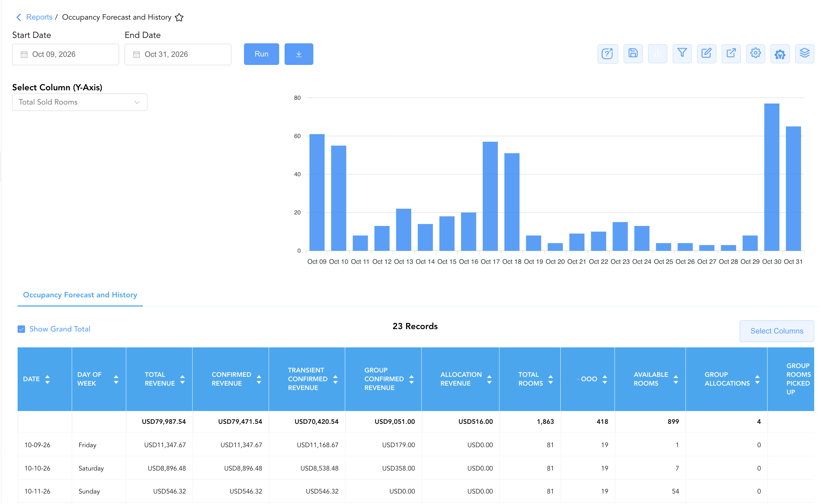Click the edit pencil icon in toolbar
Viewport: 825px width, 504px height.
coord(707,54)
